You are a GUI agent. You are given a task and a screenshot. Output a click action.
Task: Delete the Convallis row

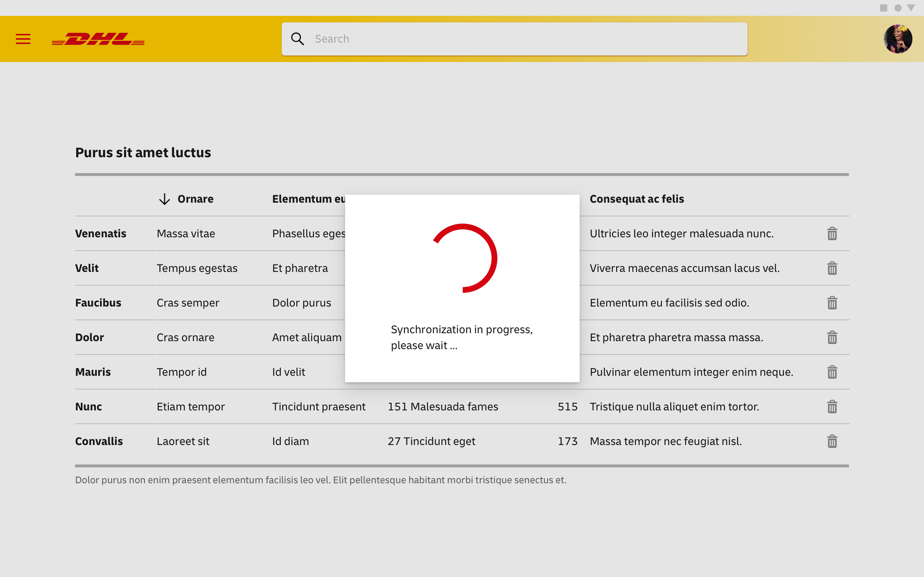pyautogui.click(x=832, y=441)
